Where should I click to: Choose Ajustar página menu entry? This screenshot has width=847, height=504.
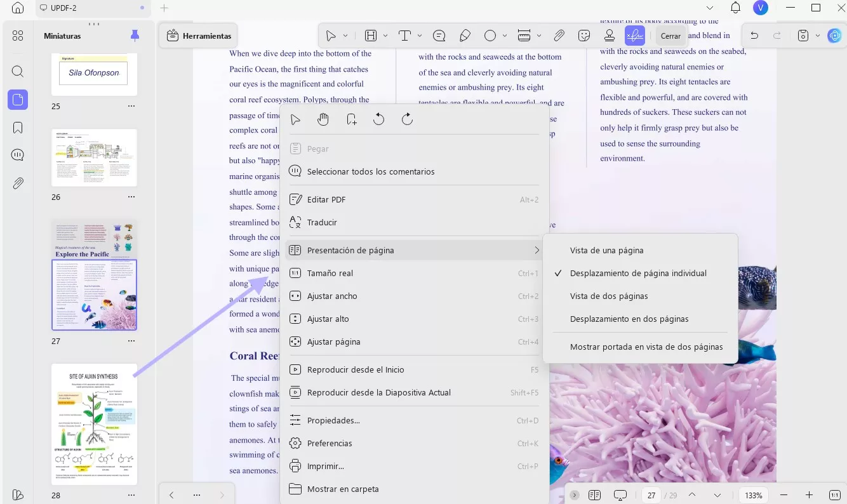tap(414, 342)
